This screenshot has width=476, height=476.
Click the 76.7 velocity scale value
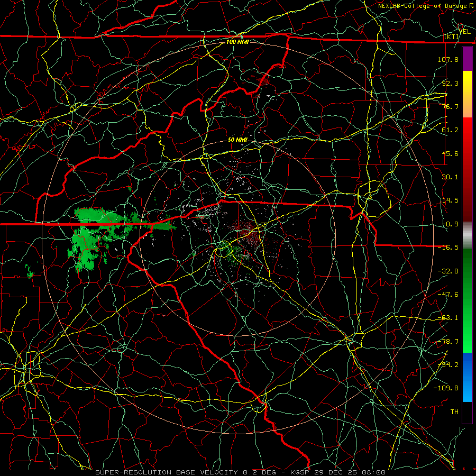[450, 106]
